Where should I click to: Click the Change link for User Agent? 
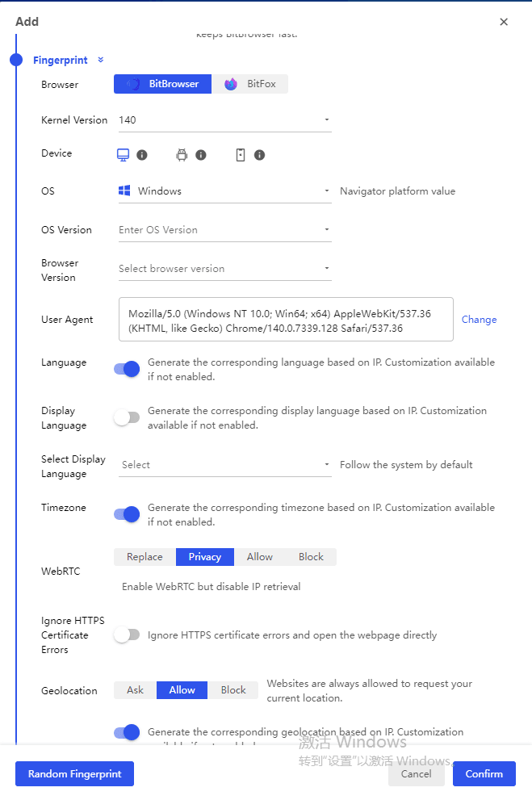[479, 320]
